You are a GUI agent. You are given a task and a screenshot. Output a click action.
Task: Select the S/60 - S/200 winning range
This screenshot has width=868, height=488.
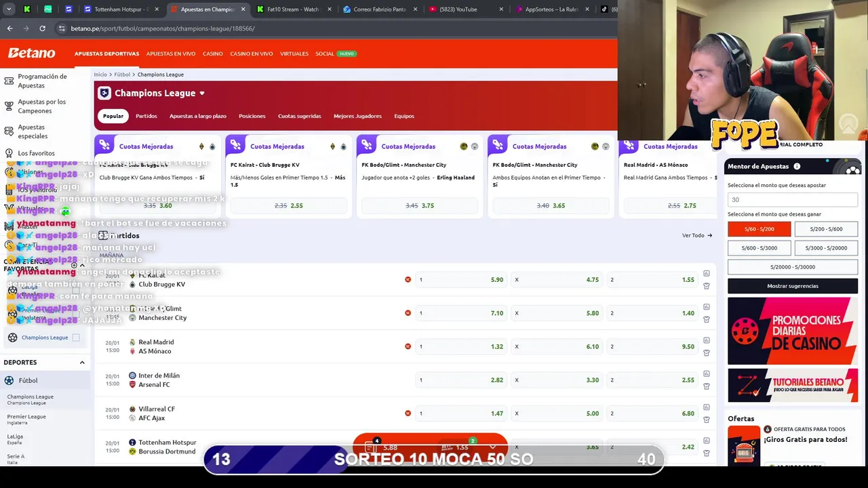pyautogui.click(x=759, y=229)
